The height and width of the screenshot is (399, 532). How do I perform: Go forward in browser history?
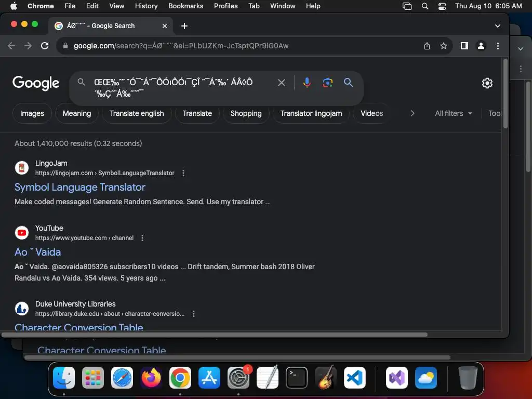click(28, 46)
